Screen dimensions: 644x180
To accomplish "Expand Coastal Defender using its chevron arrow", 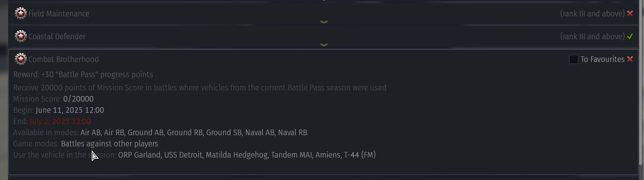I will tap(324, 45).
